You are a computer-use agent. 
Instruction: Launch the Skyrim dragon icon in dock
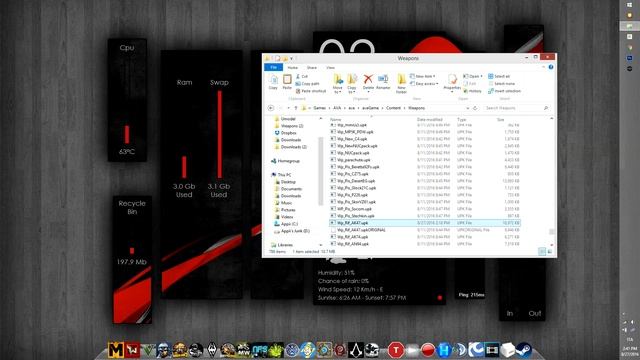[212, 350]
